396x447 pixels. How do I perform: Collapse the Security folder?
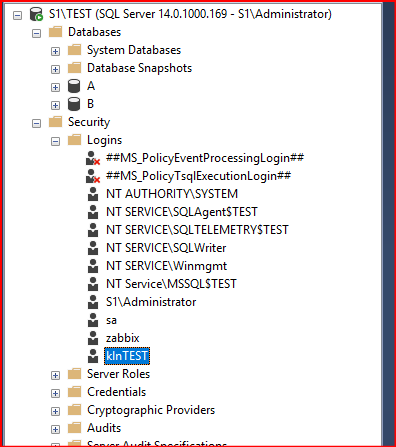[36, 123]
